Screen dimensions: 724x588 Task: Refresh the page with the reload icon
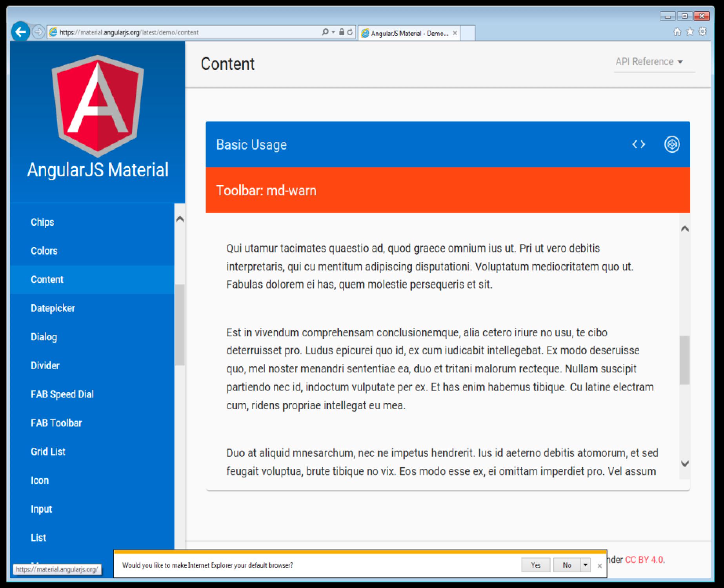[x=350, y=32]
